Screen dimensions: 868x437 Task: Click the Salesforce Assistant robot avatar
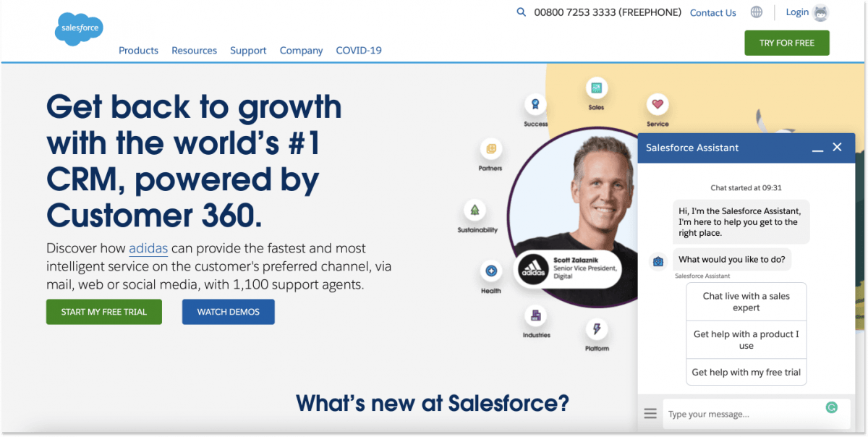[658, 261]
